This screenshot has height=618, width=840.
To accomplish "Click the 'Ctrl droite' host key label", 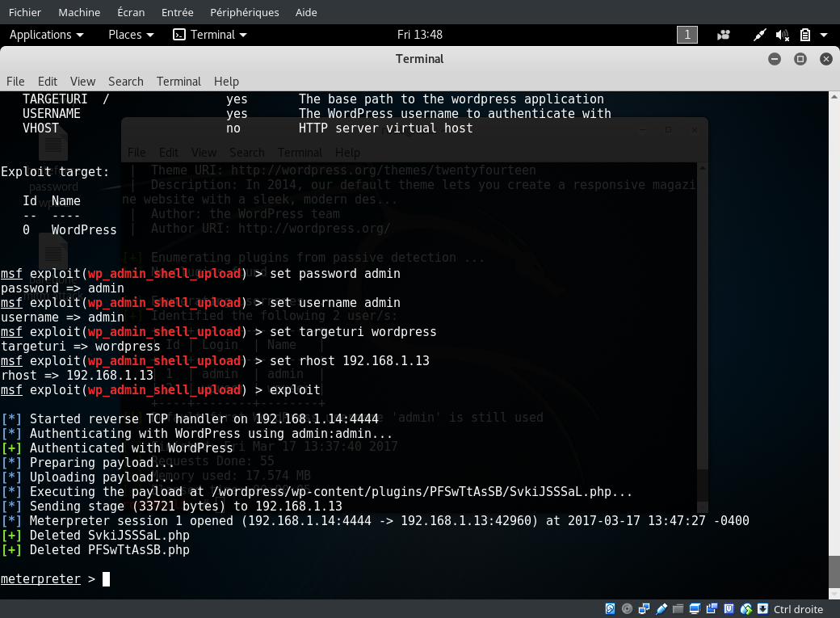I will [x=798, y=609].
